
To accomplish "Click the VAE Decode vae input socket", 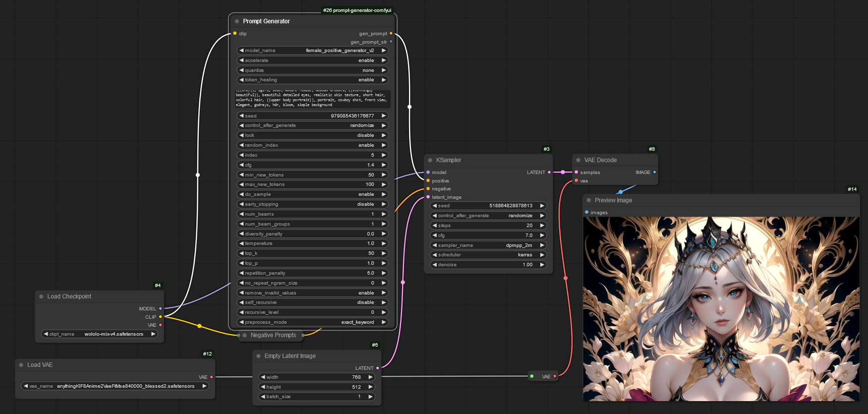I will click(x=576, y=180).
